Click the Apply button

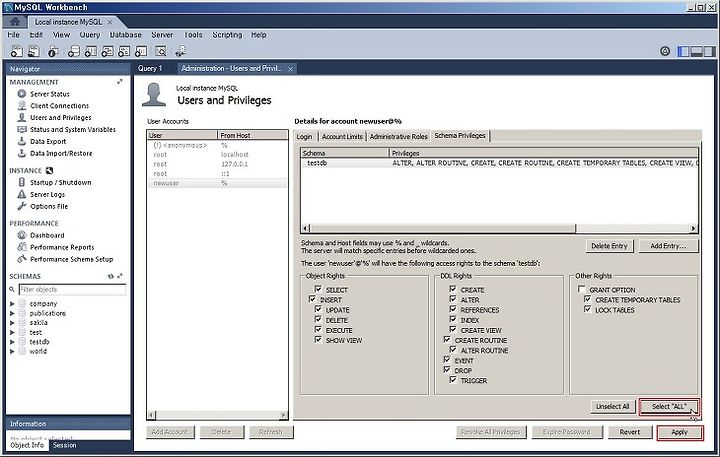[680, 432]
